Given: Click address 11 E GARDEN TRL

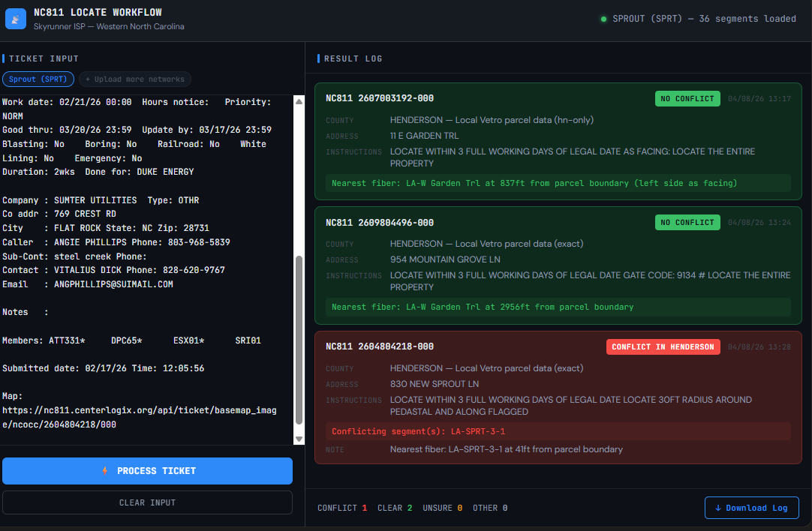Looking at the screenshot, I should [x=424, y=136].
